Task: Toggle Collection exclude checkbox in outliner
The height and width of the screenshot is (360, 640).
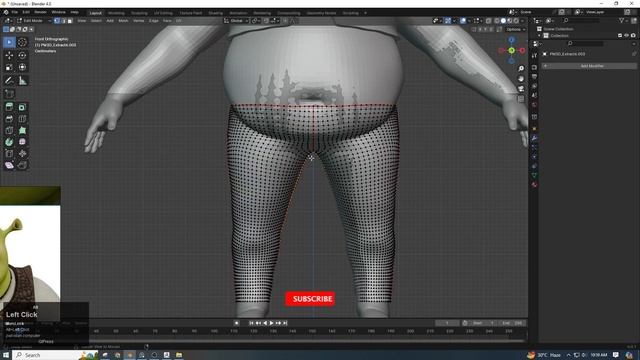Action: [620, 36]
